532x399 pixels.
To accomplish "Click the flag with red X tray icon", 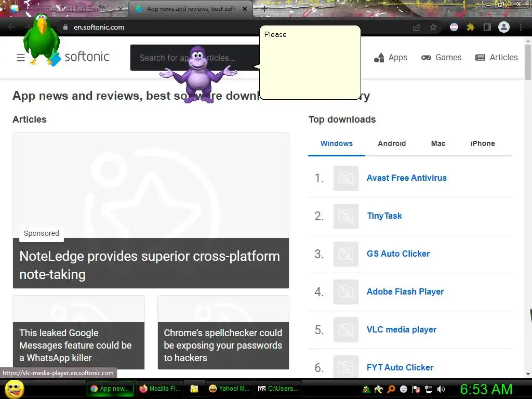I will [x=416, y=389].
